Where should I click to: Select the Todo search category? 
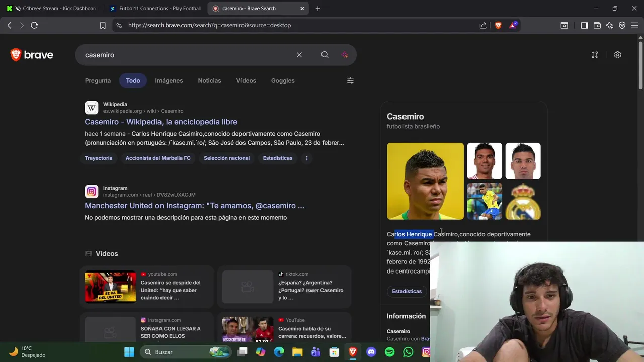(x=133, y=80)
